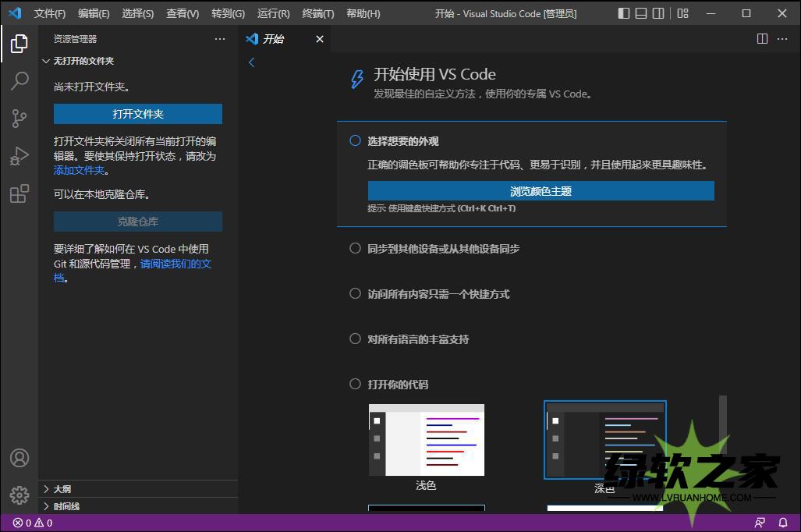Expand the 时间线 timeline section

pyautogui.click(x=66, y=506)
